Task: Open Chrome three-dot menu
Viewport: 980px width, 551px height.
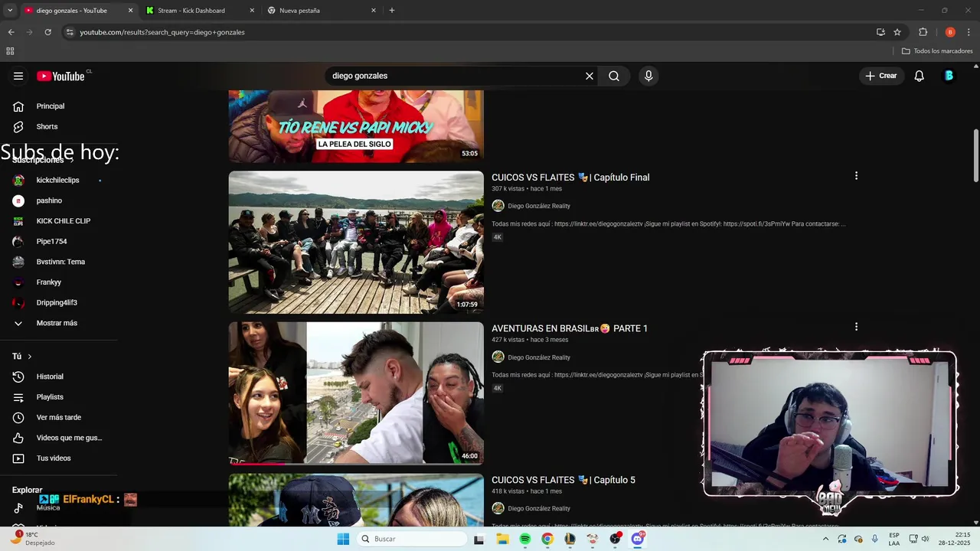Action: point(970,32)
